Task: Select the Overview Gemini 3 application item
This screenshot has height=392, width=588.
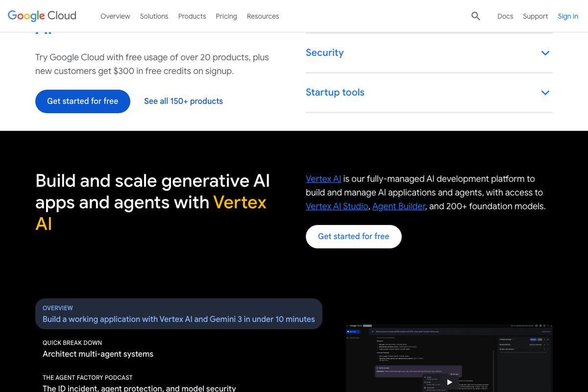Action: (x=179, y=314)
